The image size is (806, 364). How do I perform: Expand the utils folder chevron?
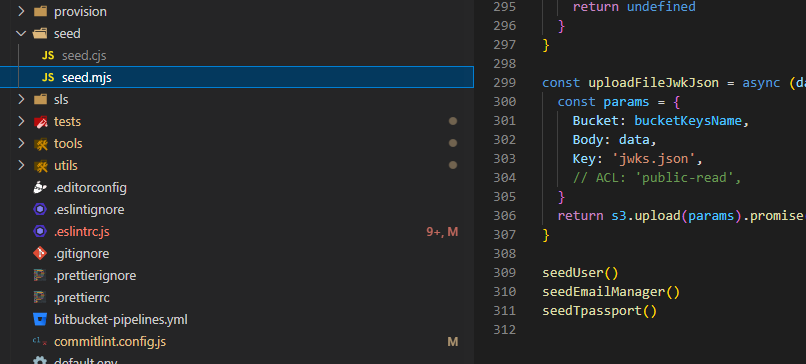click(x=21, y=166)
